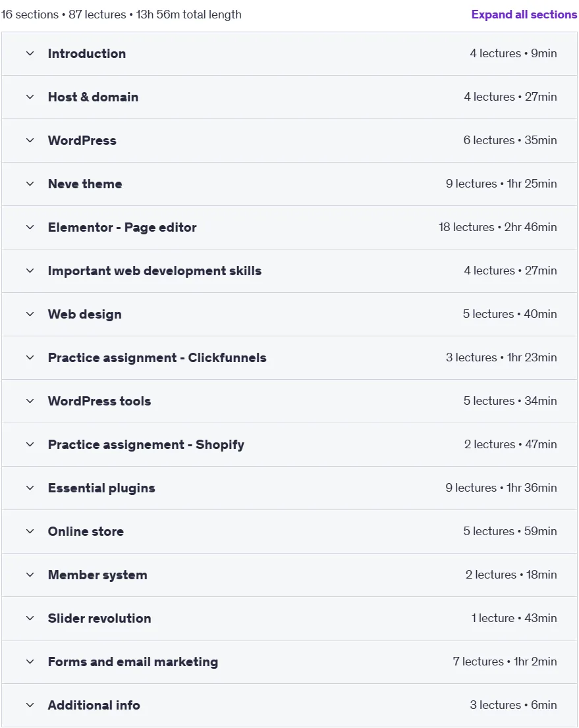The image size is (579, 728).
Task: Toggle the Elementor - Page editor chevron
Action: [30, 227]
